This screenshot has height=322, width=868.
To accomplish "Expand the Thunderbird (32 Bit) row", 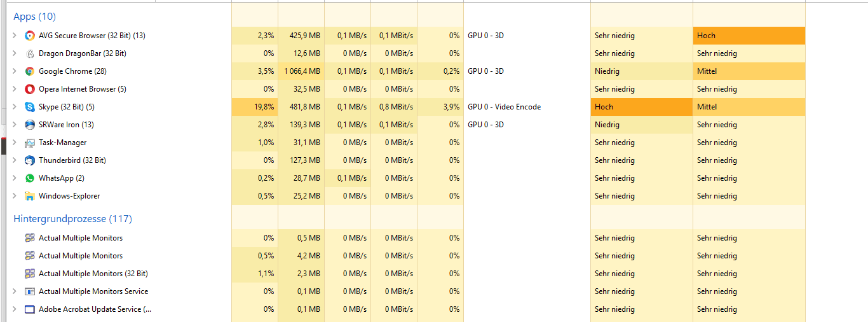I will coord(15,160).
